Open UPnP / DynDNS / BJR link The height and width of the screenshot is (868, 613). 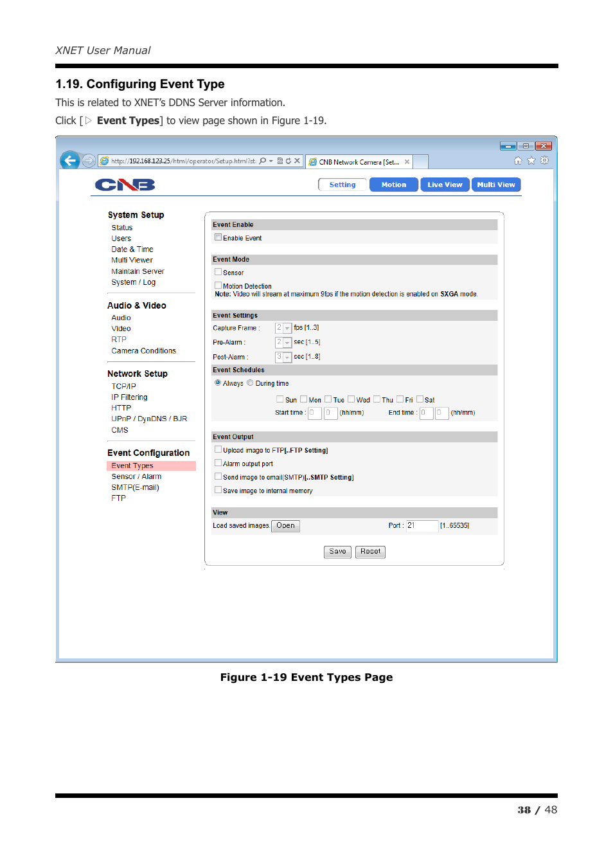[149, 419]
